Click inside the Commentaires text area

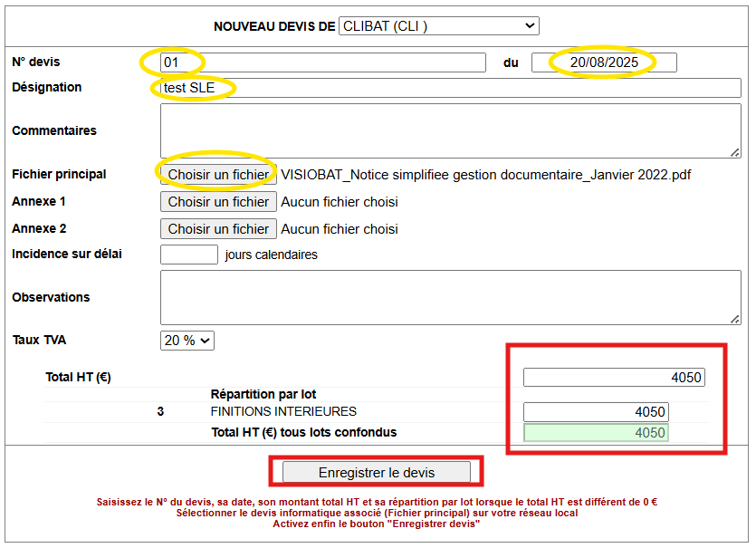(450, 130)
